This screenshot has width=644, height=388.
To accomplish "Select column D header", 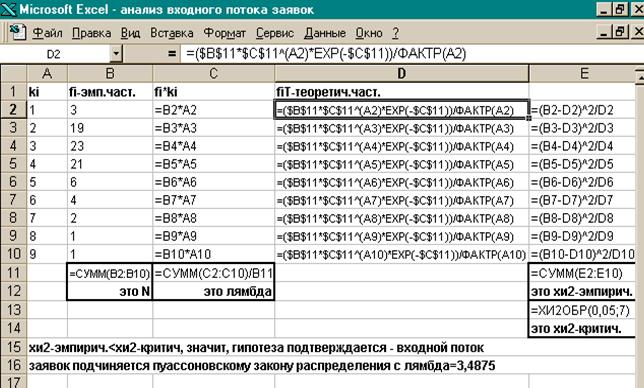I will (x=402, y=74).
